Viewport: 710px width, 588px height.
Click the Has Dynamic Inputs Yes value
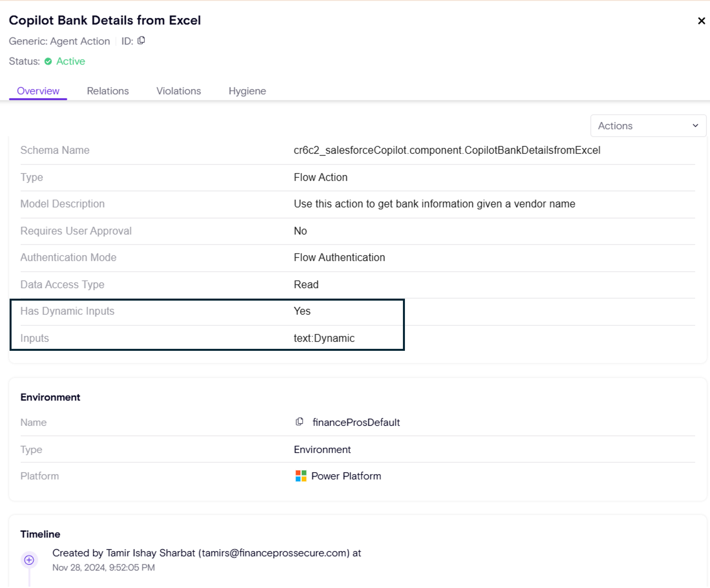click(302, 311)
